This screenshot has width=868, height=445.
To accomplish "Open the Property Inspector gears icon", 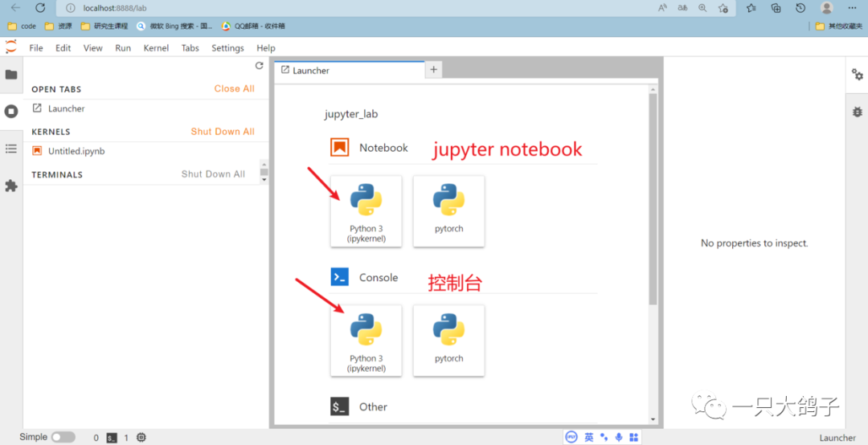I will click(857, 74).
